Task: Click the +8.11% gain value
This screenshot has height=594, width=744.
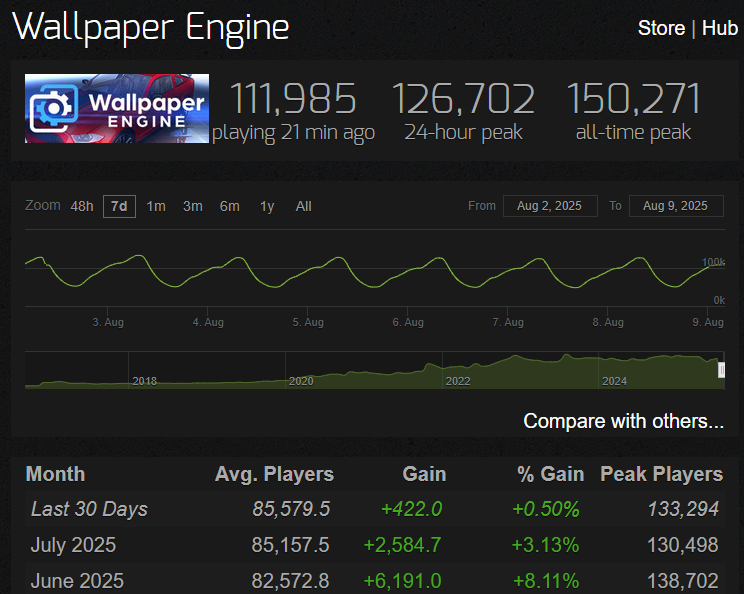Action: [546, 581]
